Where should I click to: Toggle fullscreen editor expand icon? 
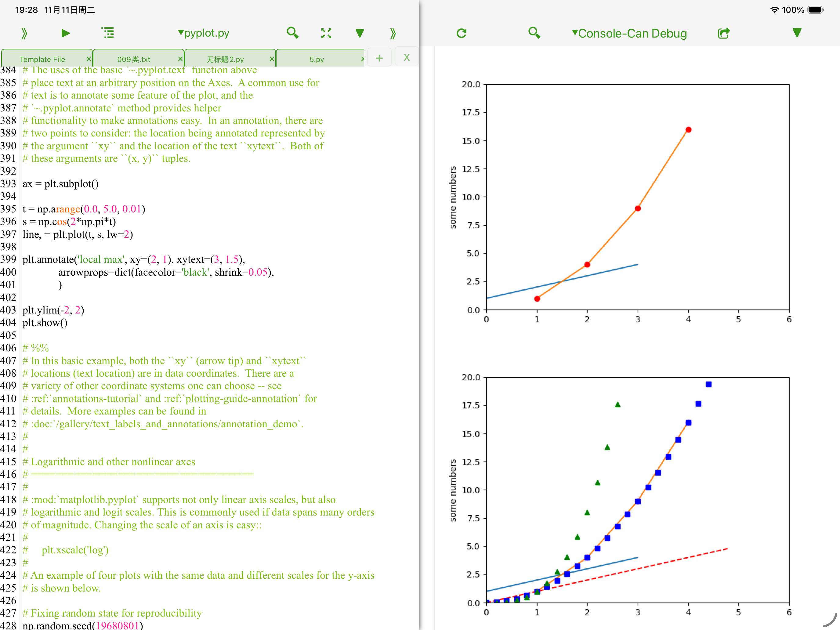(326, 33)
